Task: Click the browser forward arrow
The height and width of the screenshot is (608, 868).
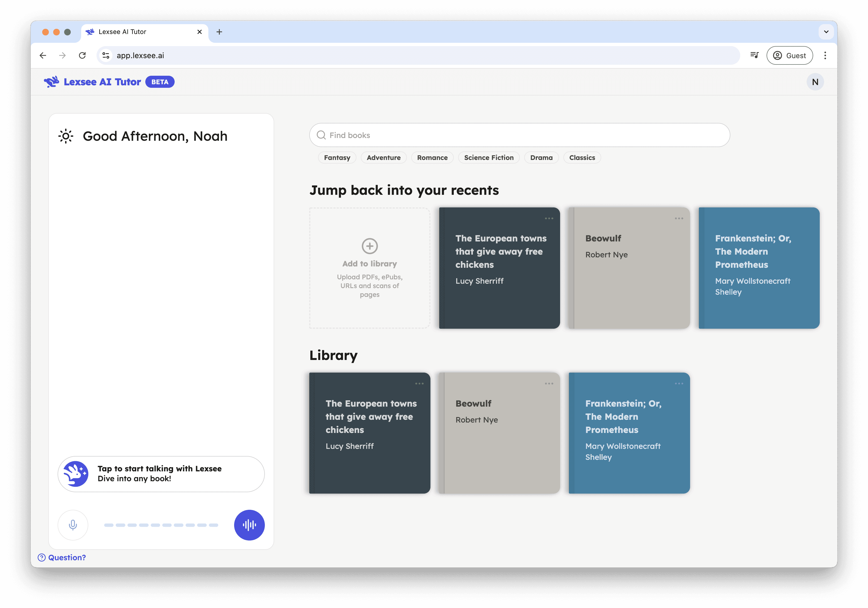Action: (63, 55)
